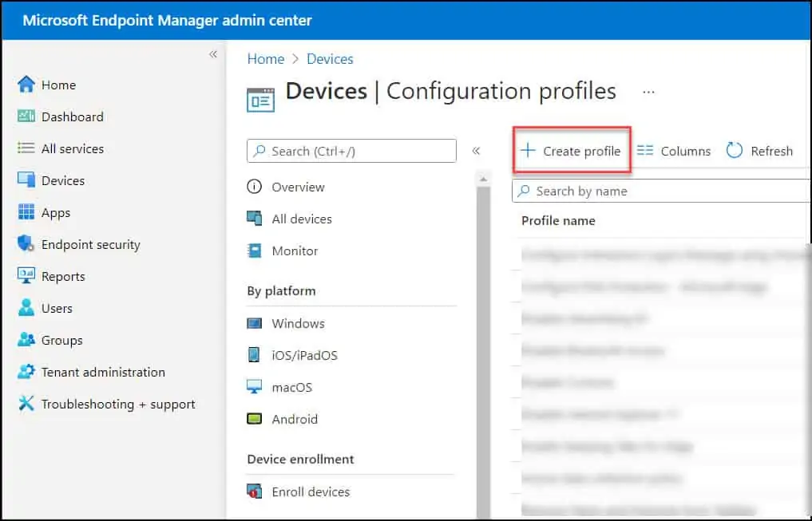Click the Troubleshooting + support wrench icon
Screen dimensions: 812x521
point(26,403)
